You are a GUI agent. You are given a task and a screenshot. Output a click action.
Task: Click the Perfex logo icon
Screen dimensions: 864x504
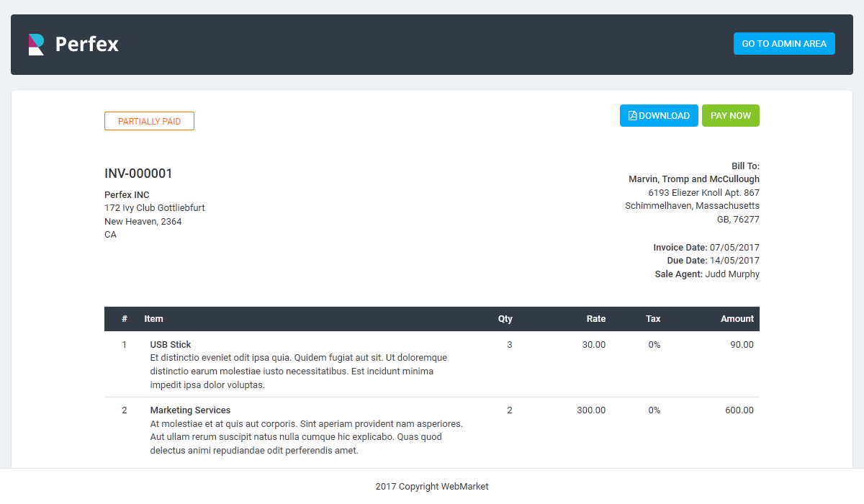coord(37,45)
